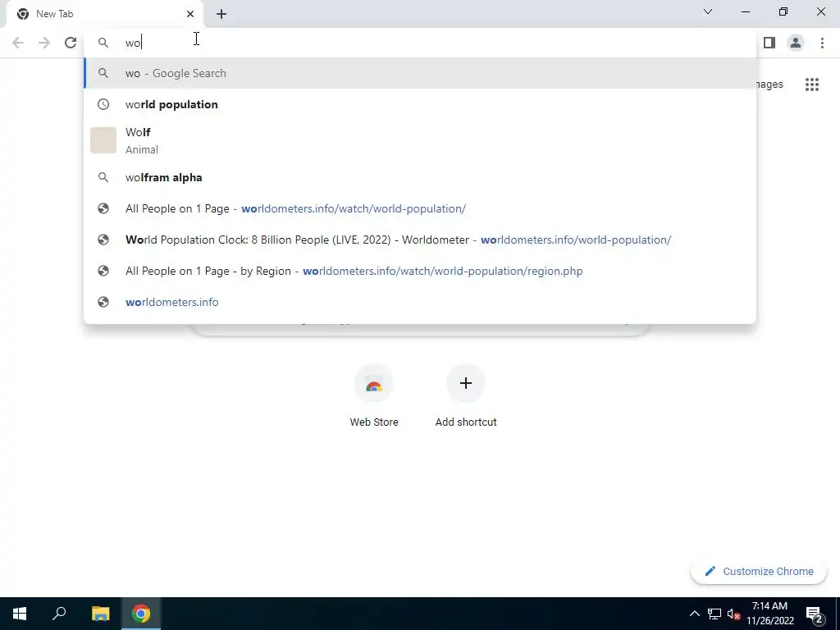The image size is (840, 630).
Task: Click the Wolf thumbnail image
Action: pyautogui.click(x=103, y=140)
